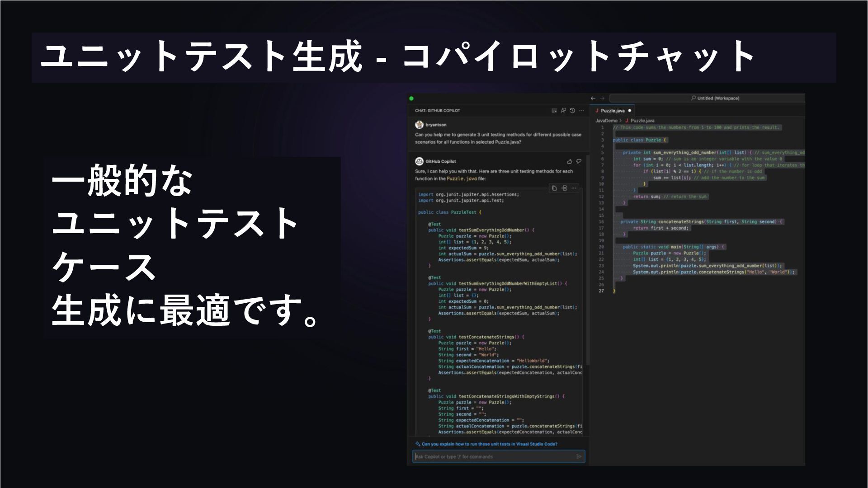Click the Untitled (Workspace) search bar
The width and height of the screenshot is (868, 488).
[x=714, y=99]
